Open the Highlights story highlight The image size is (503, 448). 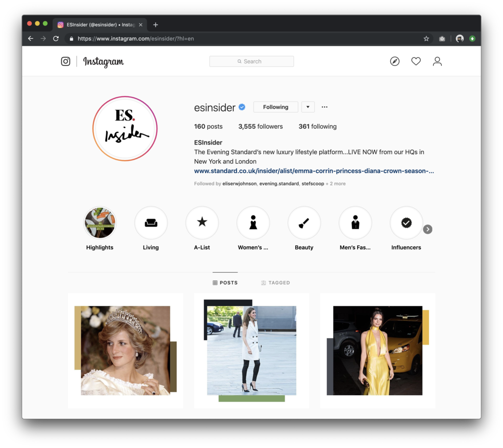pos(100,222)
